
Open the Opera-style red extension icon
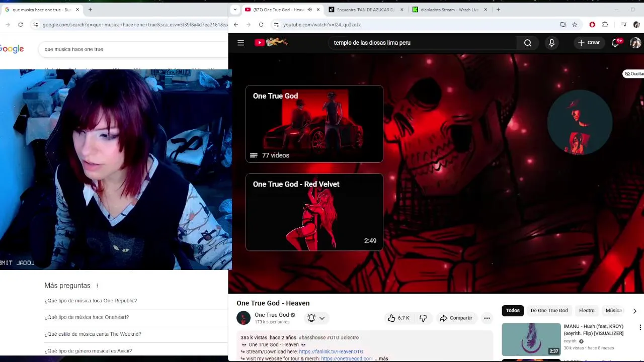592,24
